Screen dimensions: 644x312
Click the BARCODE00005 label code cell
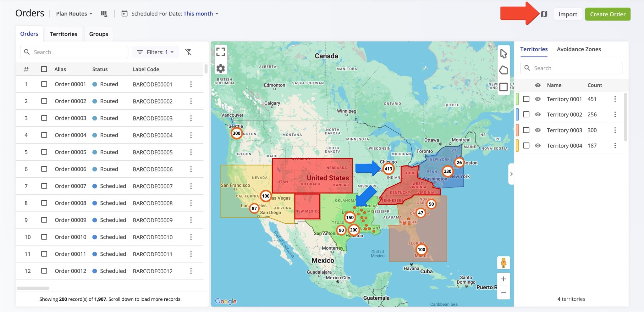coord(152,152)
